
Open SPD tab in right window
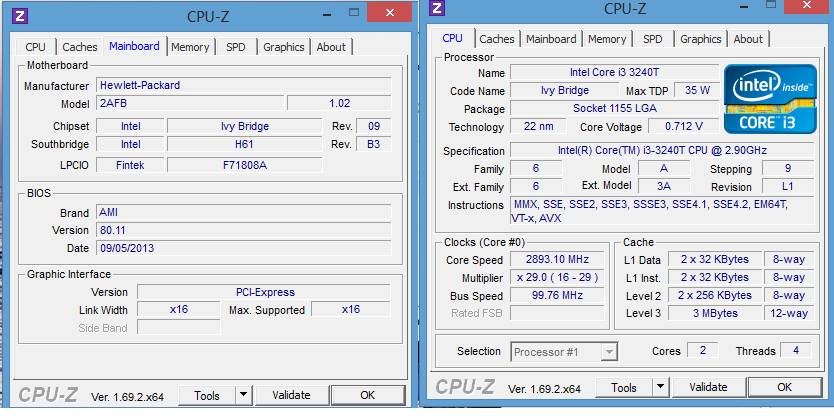point(653,39)
